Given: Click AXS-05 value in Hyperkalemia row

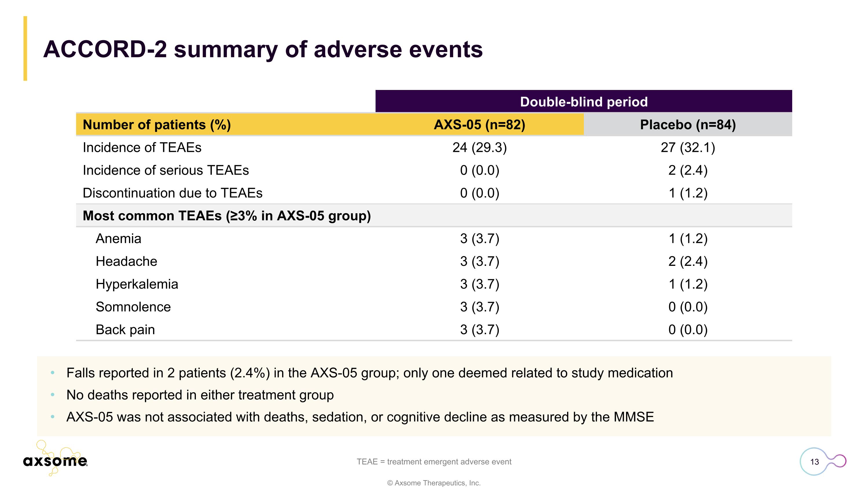Looking at the screenshot, I should click(x=479, y=284).
